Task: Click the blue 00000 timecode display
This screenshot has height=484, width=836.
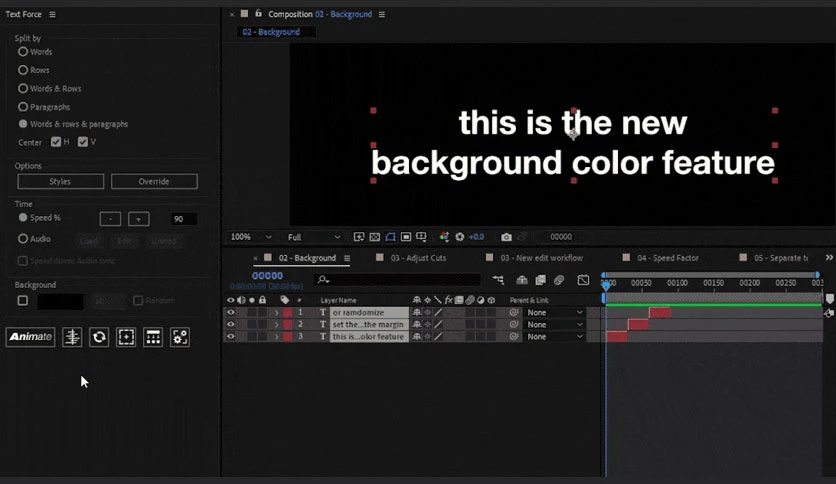Action: click(x=267, y=276)
